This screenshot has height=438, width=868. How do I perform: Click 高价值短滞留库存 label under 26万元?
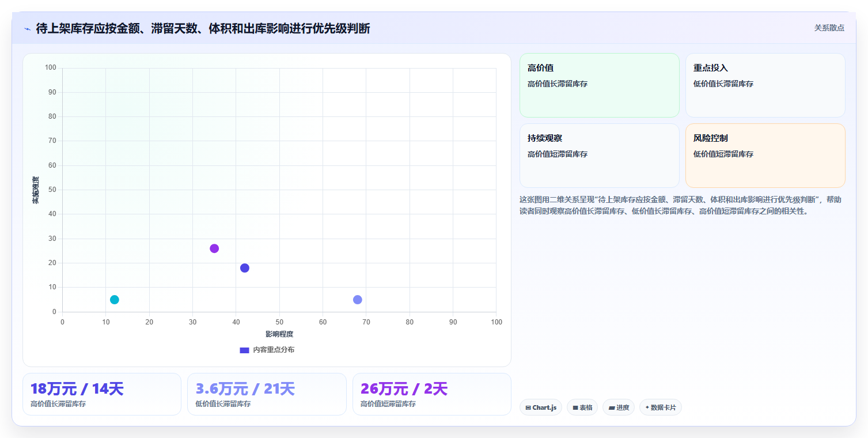388,404
